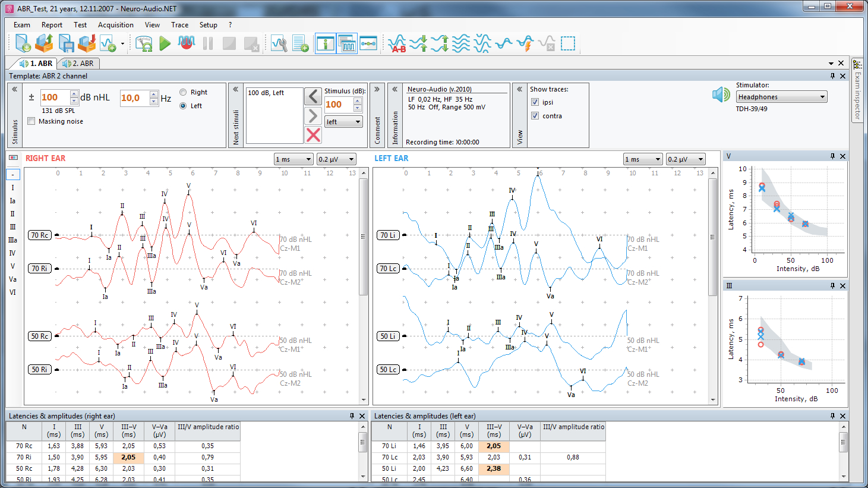Open the Acquisition menu
The height and width of the screenshot is (488, 868).
[x=116, y=25]
